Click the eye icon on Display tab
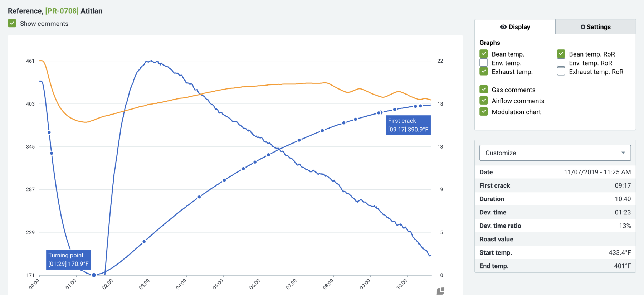 point(503,27)
